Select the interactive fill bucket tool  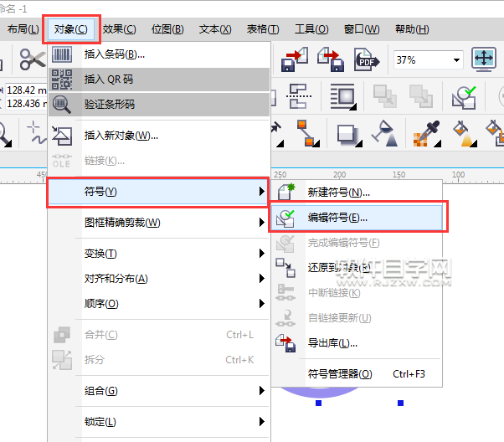coord(465,133)
